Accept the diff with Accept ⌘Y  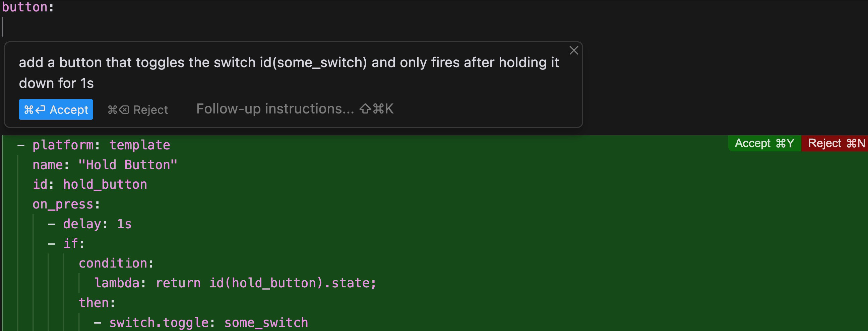pos(764,143)
